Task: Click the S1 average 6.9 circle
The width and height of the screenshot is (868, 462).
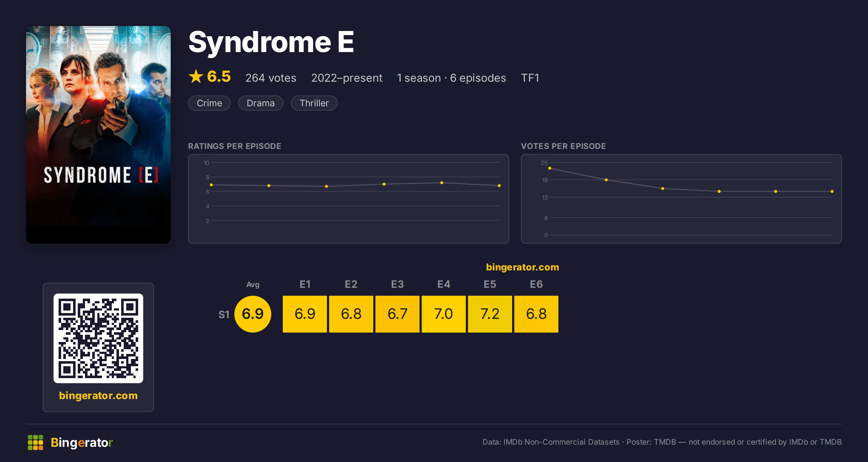Action: 253,314
